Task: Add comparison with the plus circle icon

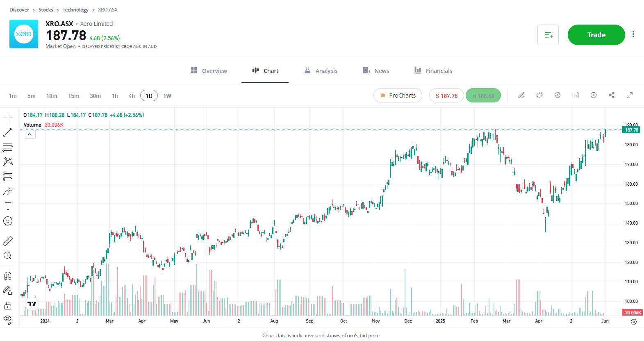Action: [x=594, y=95]
